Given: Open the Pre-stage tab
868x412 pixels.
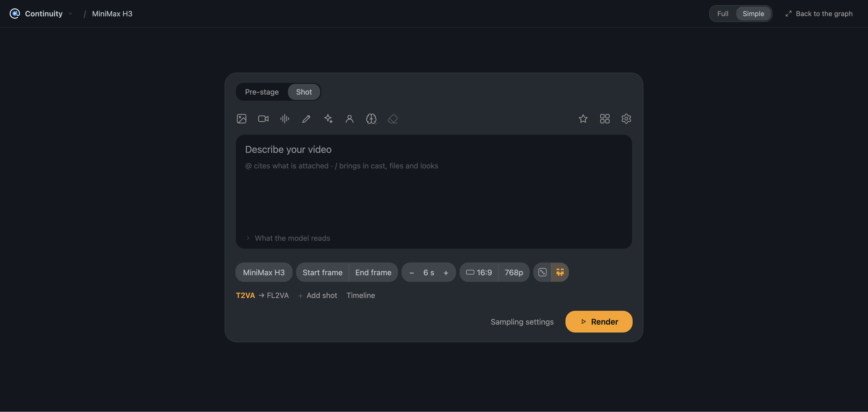Looking at the screenshot, I should pos(262,92).
